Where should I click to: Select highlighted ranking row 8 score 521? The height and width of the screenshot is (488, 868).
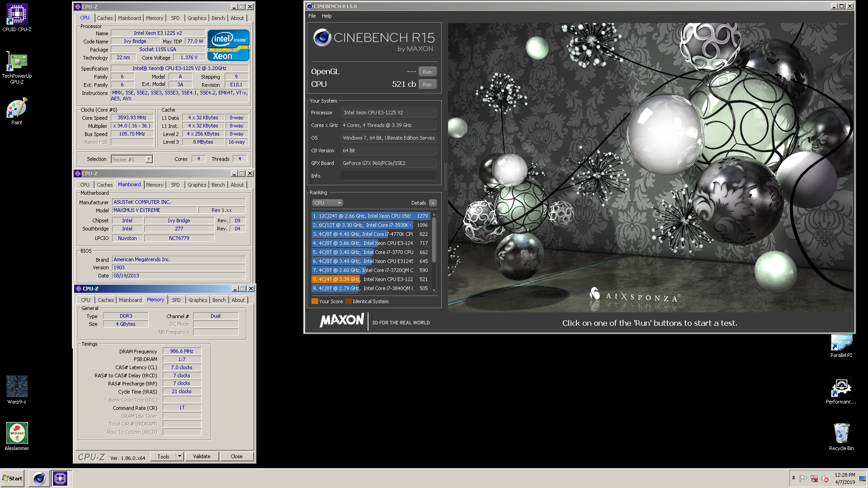coord(371,279)
